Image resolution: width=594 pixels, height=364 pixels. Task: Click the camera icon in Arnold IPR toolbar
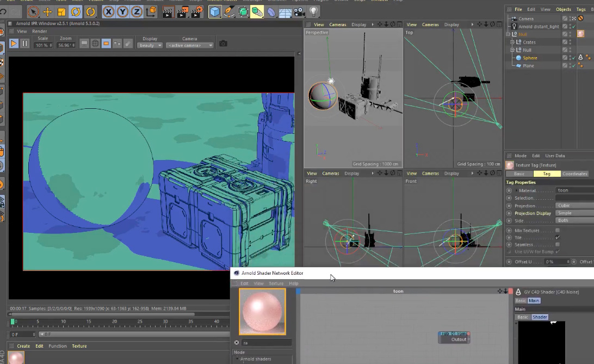(x=223, y=44)
